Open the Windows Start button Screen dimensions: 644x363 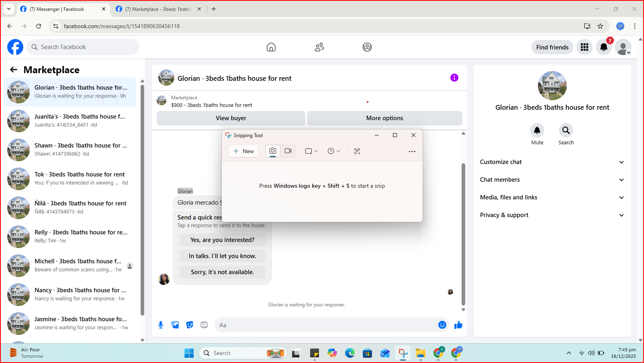(x=189, y=353)
